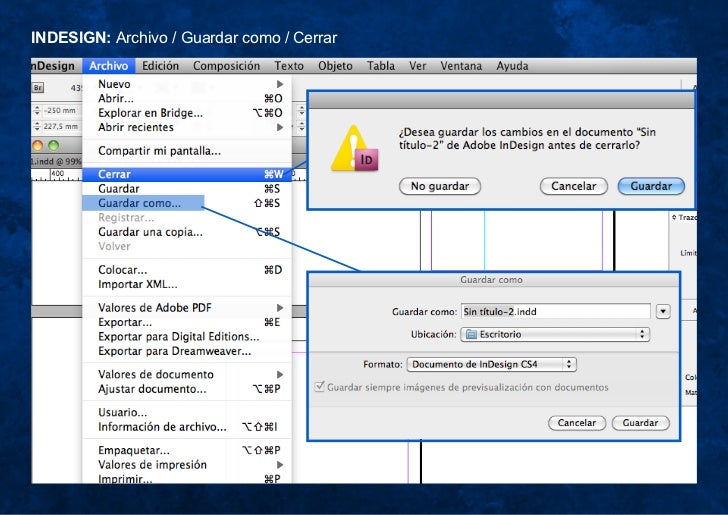Screen dimensions: 728x515
Task: Open the Objeto menu
Action: (335, 65)
